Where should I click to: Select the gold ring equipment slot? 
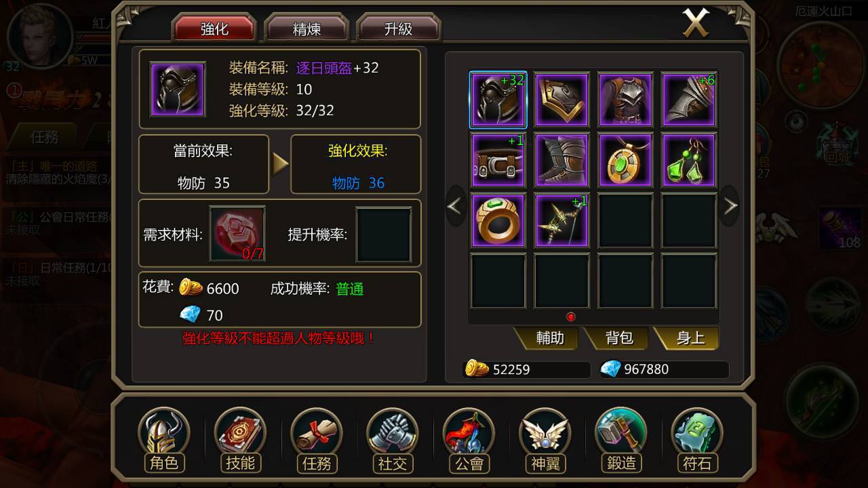click(498, 220)
